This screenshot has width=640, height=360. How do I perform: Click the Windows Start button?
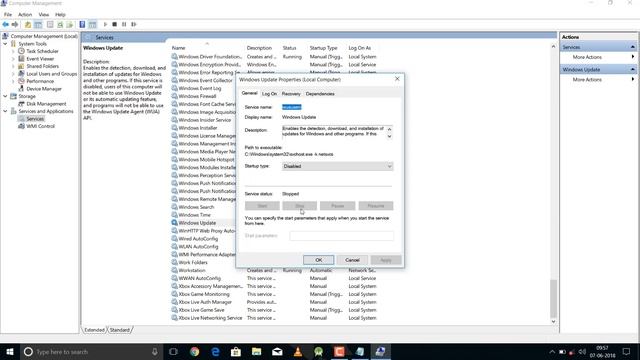[10, 351]
